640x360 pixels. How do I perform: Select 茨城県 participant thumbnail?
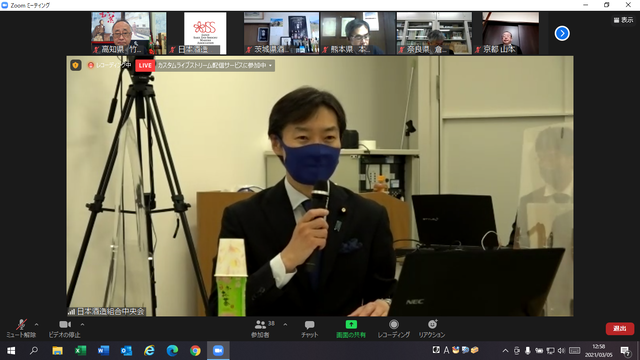[x=281, y=33]
